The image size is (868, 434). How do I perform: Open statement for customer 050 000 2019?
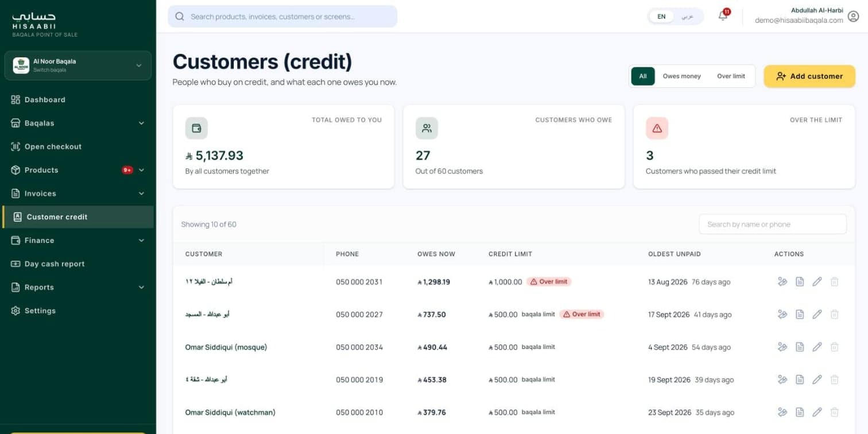pos(800,379)
